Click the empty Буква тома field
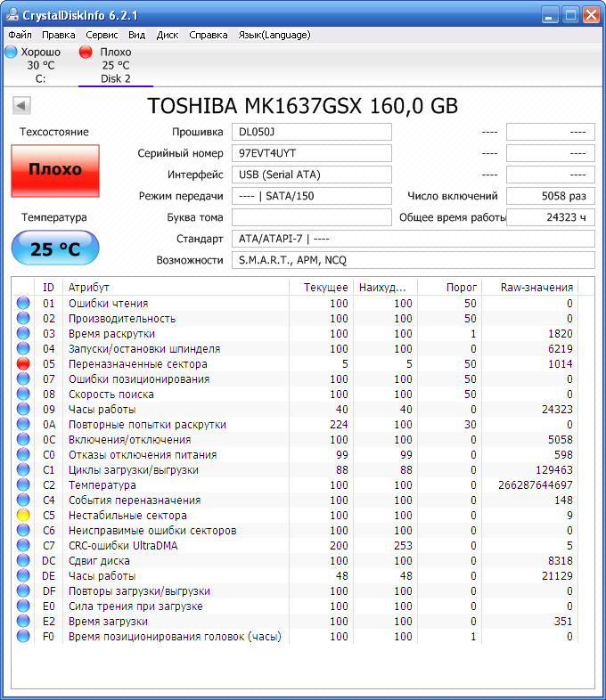Image resolution: width=606 pixels, height=700 pixels. point(312,217)
